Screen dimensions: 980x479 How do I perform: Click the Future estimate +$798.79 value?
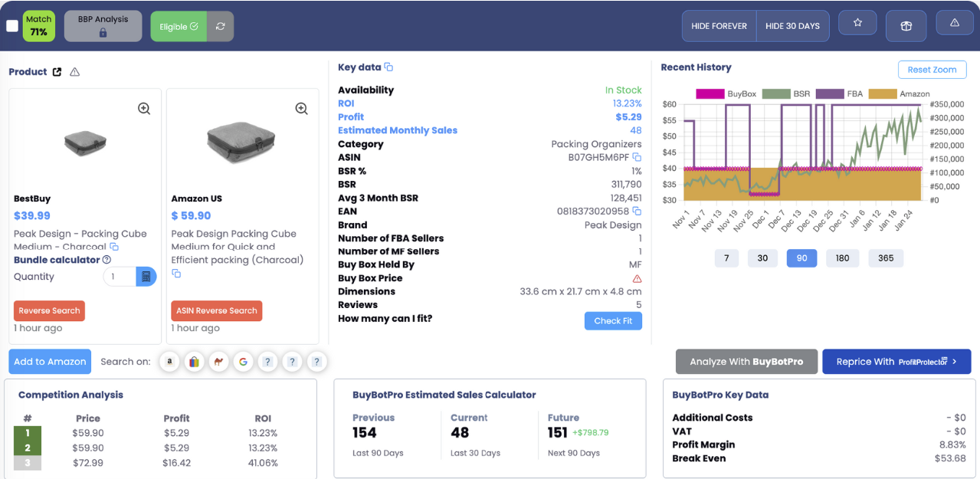(x=590, y=433)
